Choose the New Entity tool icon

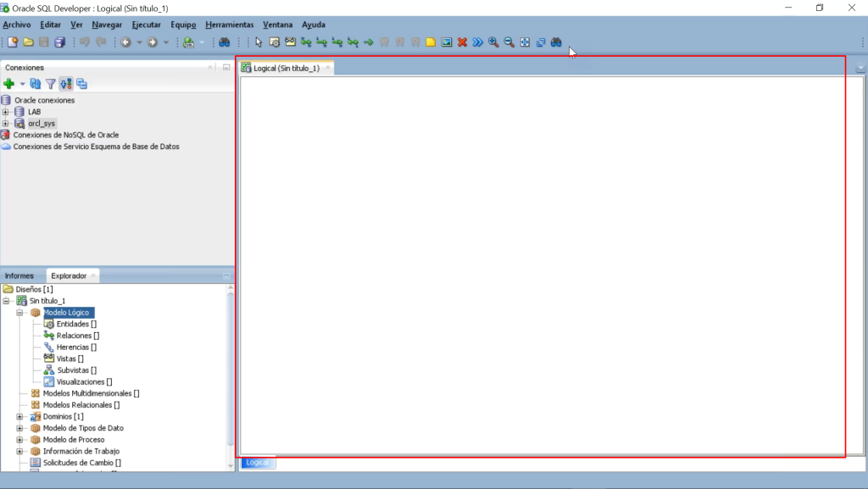click(x=275, y=42)
